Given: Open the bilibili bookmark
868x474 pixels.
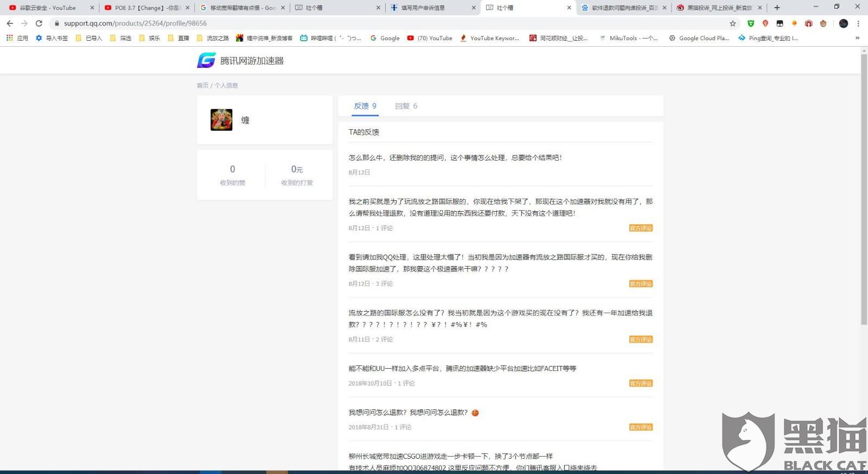Looking at the screenshot, I should [330, 38].
